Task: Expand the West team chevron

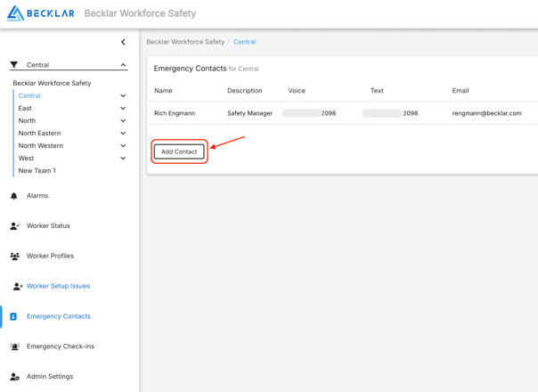Action: click(123, 159)
